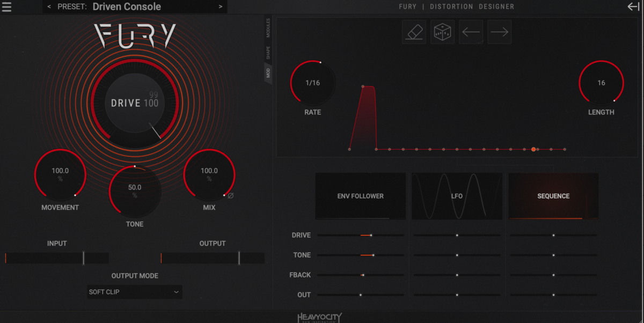
Task: Select the ENV FOLLOWER modulator
Action: tap(361, 196)
